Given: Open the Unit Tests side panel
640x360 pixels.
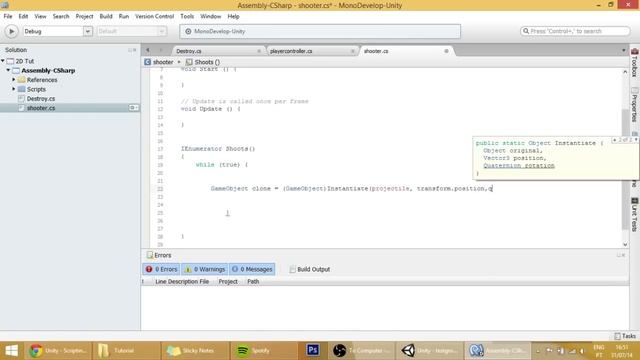Looking at the screenshot, I should 635,215.
